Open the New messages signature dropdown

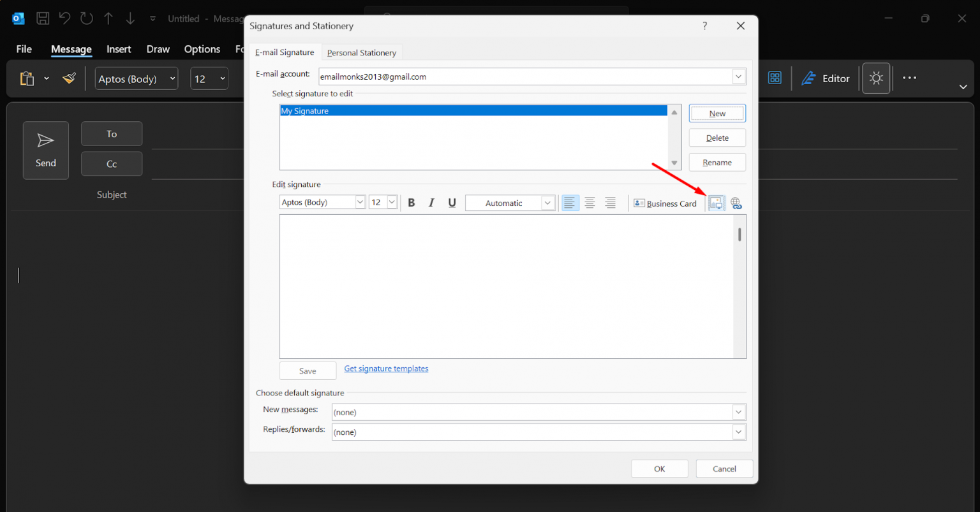[x=738, y=412]
